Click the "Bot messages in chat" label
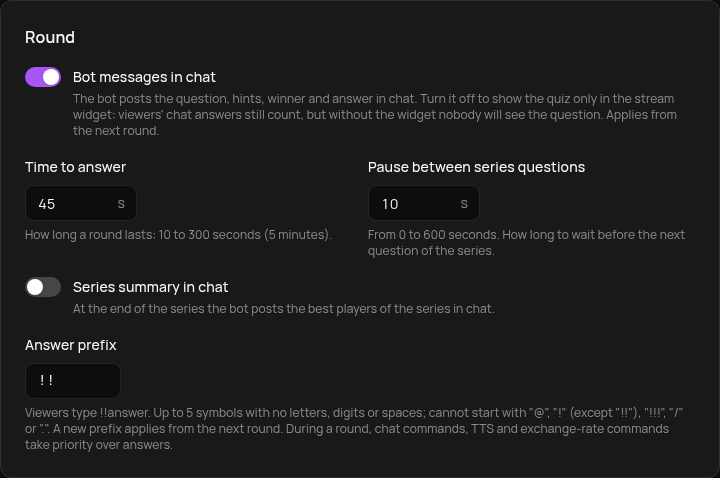Image resolution: width=720 pixels, height=478 pixels. pos(144,77)
